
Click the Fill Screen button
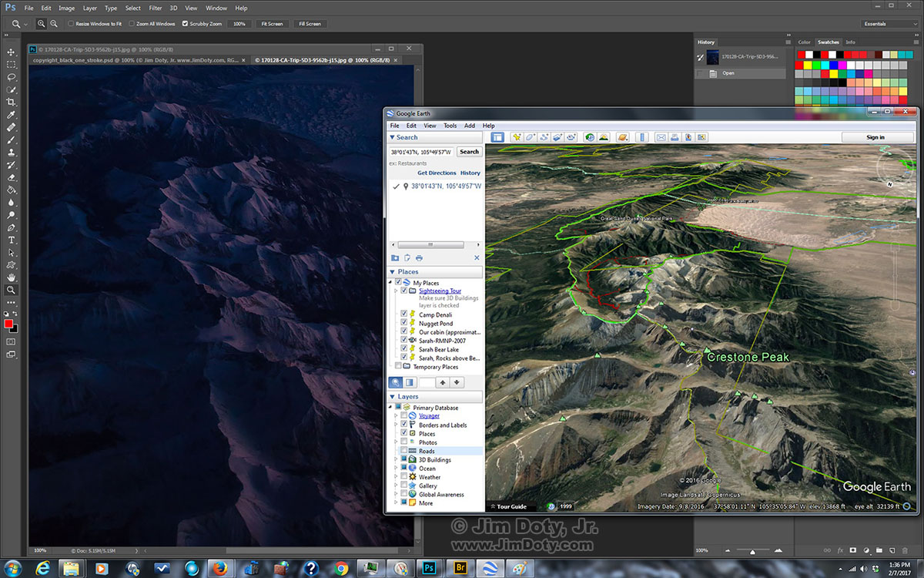pos(309,24)
